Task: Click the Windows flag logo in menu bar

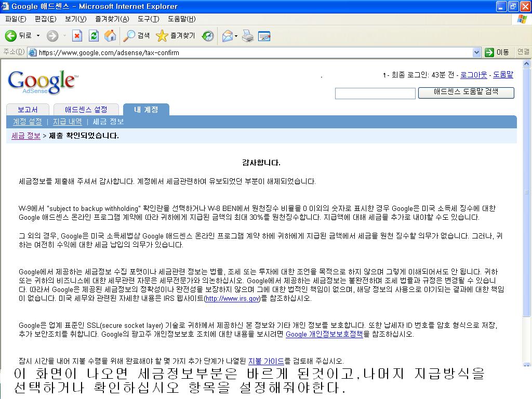Action: coord(522,19)
